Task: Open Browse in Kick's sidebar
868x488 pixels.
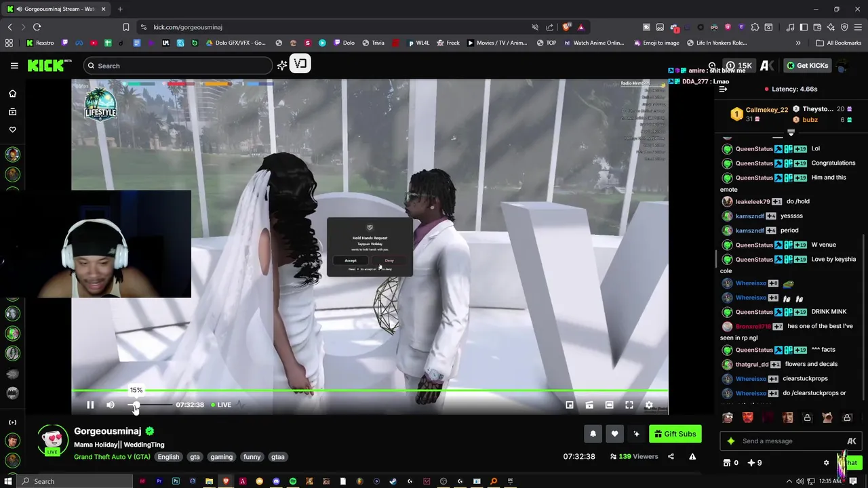Action: 12,112
